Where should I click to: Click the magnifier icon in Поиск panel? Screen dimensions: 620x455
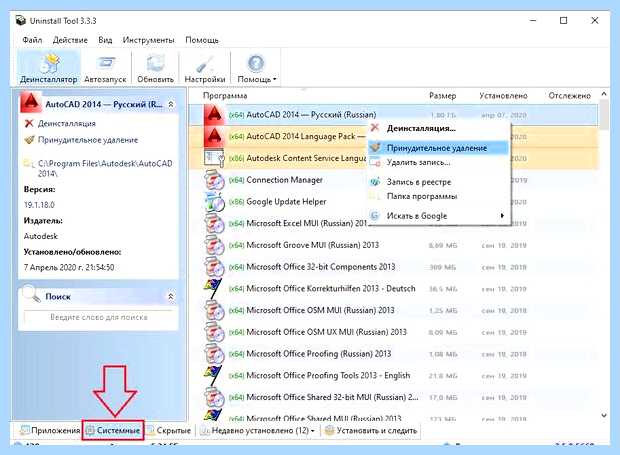[31, 294]
